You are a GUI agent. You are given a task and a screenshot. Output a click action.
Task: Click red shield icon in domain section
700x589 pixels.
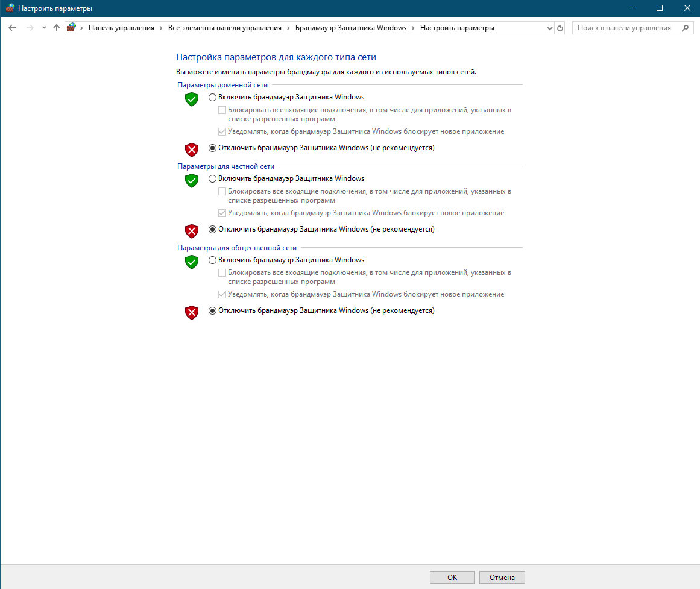[x=192, y=150]
